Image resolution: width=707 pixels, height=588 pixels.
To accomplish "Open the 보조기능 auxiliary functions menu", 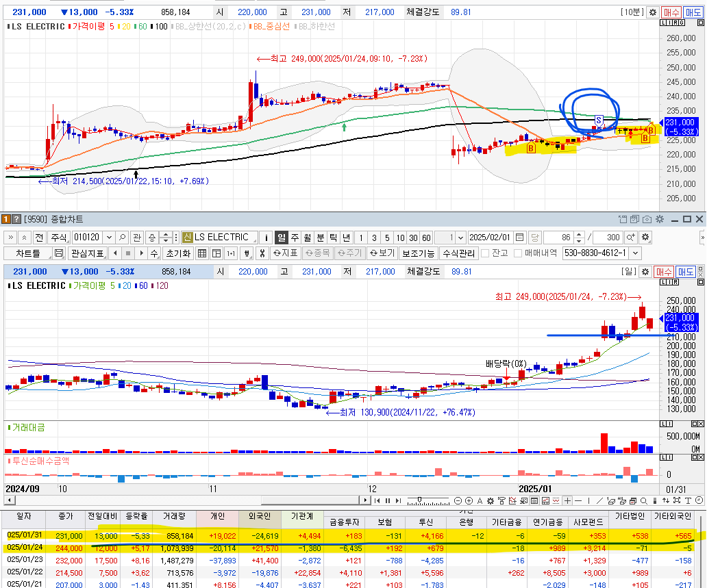I will (419, 253).
